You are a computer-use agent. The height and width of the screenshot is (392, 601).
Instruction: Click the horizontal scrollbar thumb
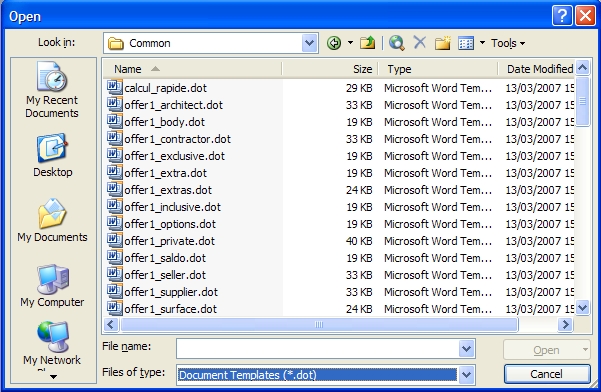tap(319, 325)
